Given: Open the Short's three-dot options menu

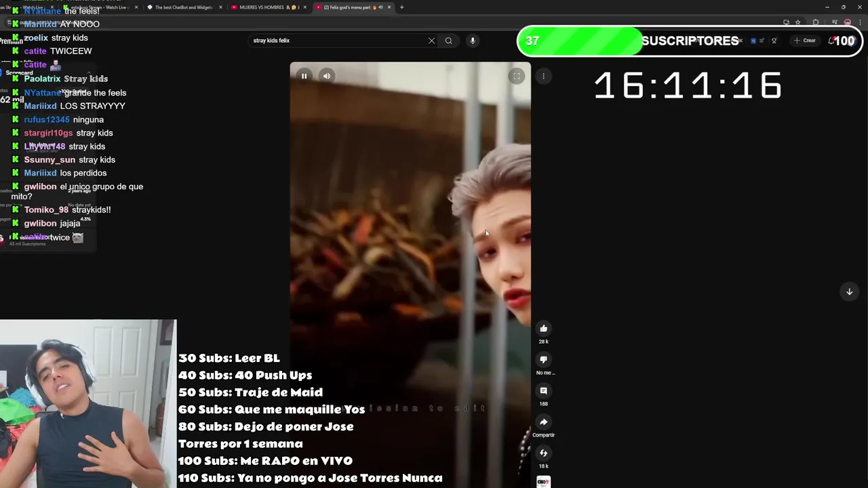Looking at the screenshot, I should pyautogui.click(x=543, y=76).
